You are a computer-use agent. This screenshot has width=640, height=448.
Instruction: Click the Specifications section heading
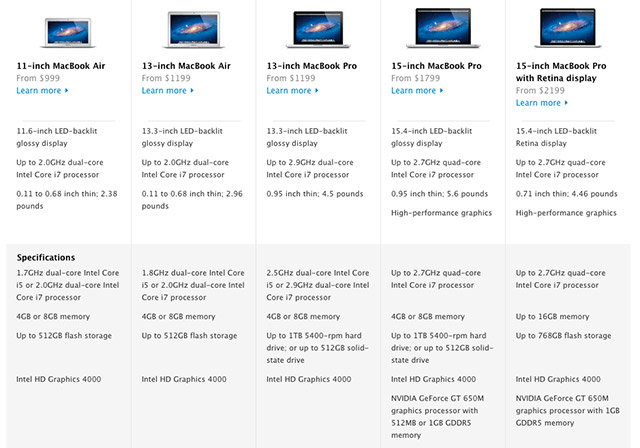[x=45, y=257]
